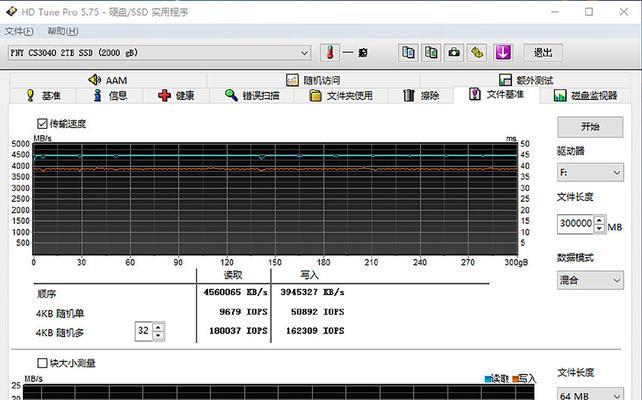This screenshot has height=400, width=642.
Task: Switch to the 健康 tab
Action: point(176,95)
